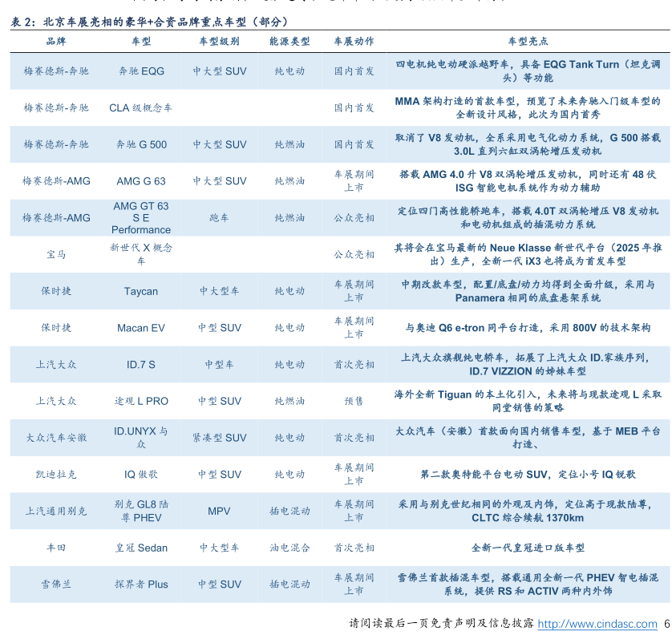Select the ID.7 S model cell
Image resolution: width=672 pixels, height=635 pixels.
140,365
